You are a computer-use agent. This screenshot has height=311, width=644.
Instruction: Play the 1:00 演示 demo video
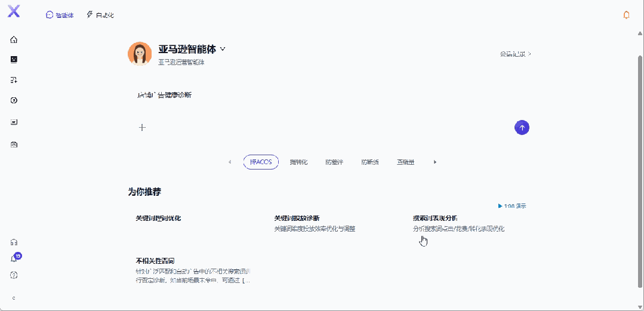point(512,206)
